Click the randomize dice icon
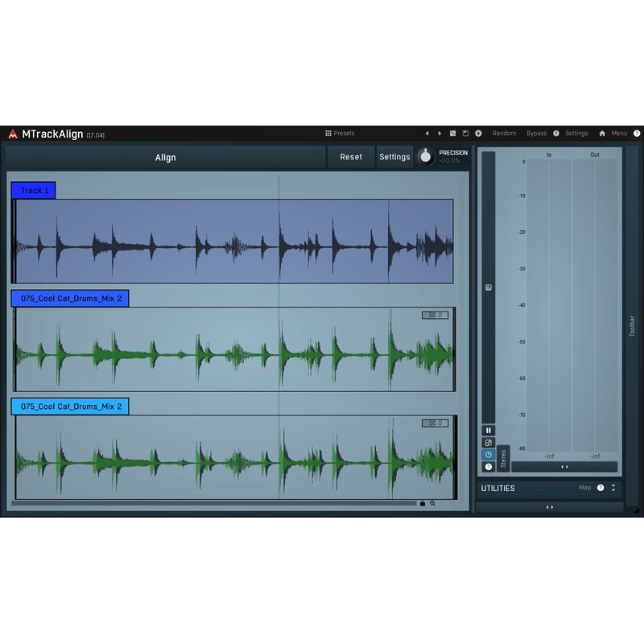The width and height of the screenshot is (644, 644). tap(452, 134)
